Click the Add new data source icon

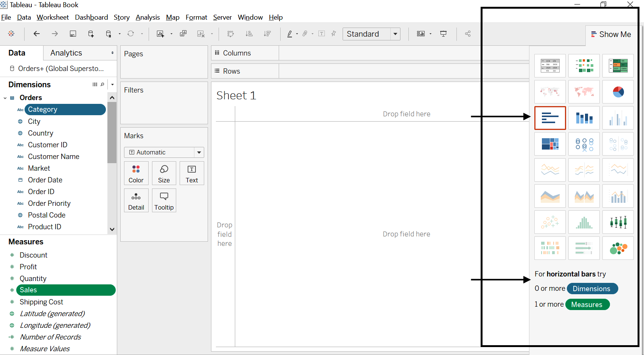pyautogui.click(x=91, y=34)
